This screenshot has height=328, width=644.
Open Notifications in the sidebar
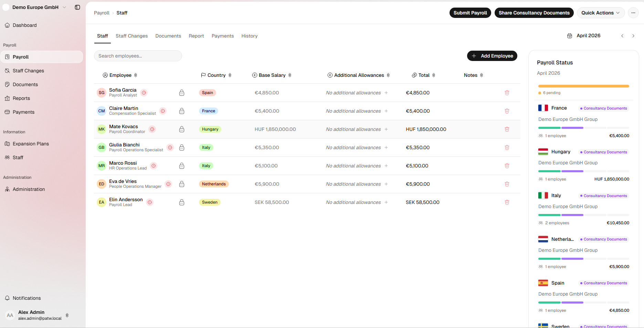click(x=42, y=298)
